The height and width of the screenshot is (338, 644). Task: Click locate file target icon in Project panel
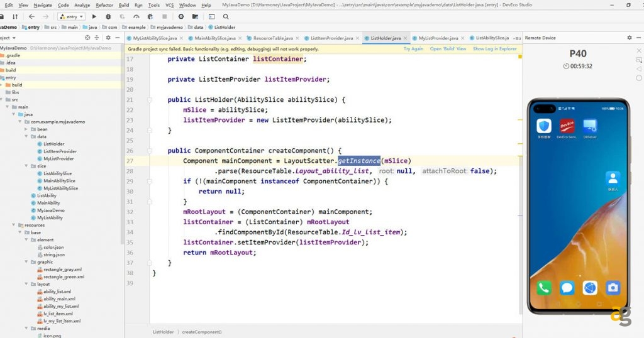(87, 38)
